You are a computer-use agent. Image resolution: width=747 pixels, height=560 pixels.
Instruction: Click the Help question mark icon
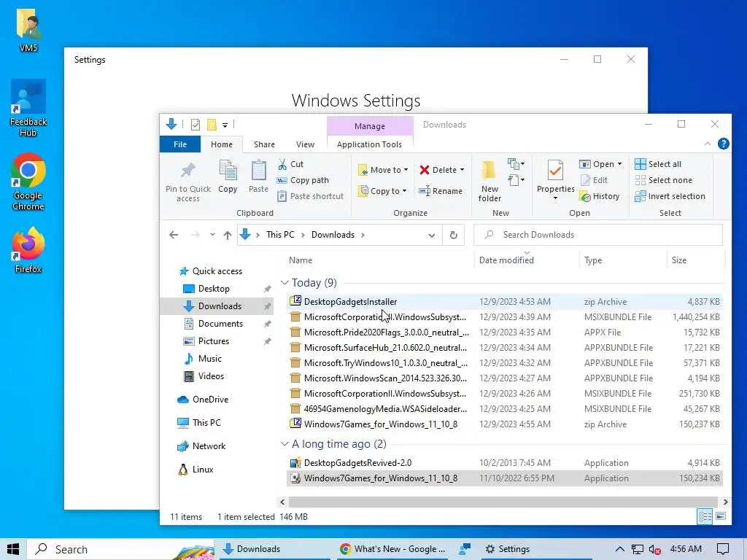click(x=723, y=144)
